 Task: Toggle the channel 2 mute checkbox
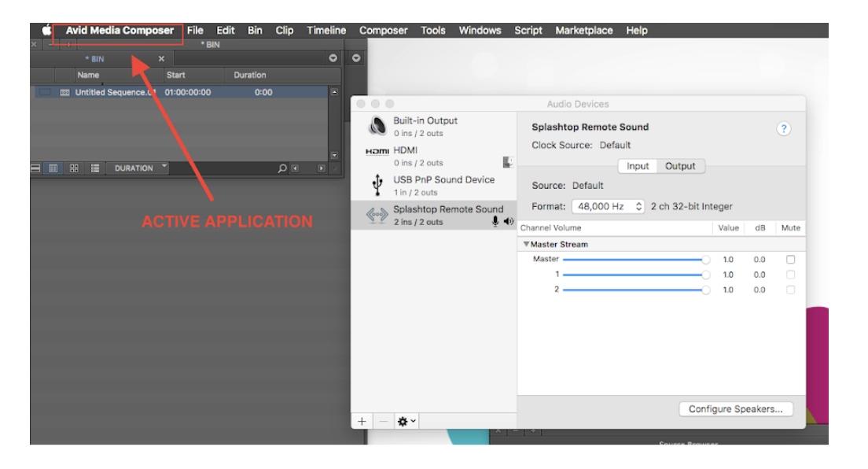coord(790,290)
